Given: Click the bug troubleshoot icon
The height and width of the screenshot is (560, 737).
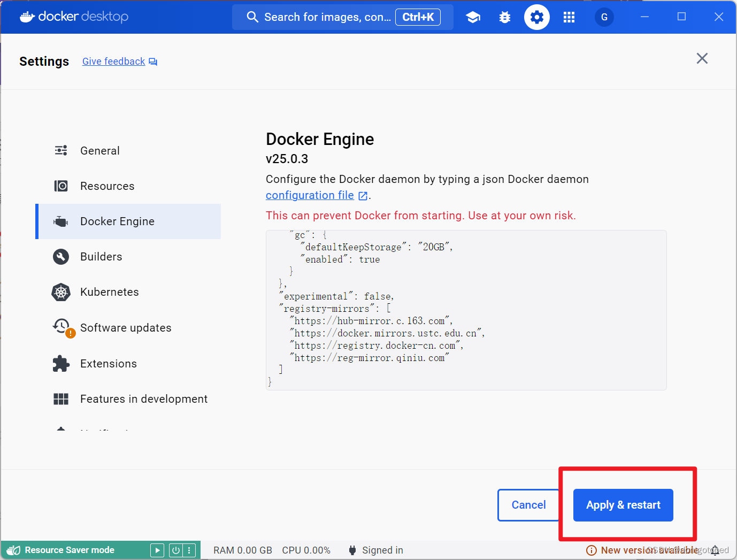Looking at the screenshot, I should tap(504, 17).
